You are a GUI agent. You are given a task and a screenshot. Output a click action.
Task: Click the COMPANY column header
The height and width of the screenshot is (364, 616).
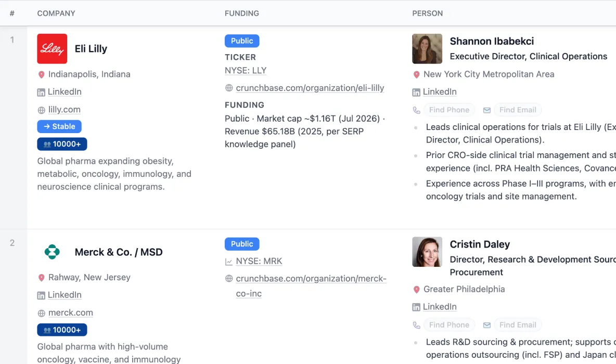tap(56, 14)
